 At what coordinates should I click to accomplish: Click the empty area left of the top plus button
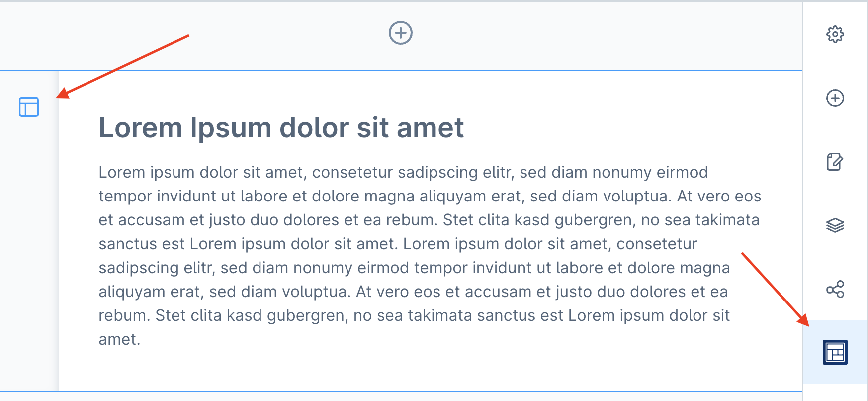[x=199, y=35]
